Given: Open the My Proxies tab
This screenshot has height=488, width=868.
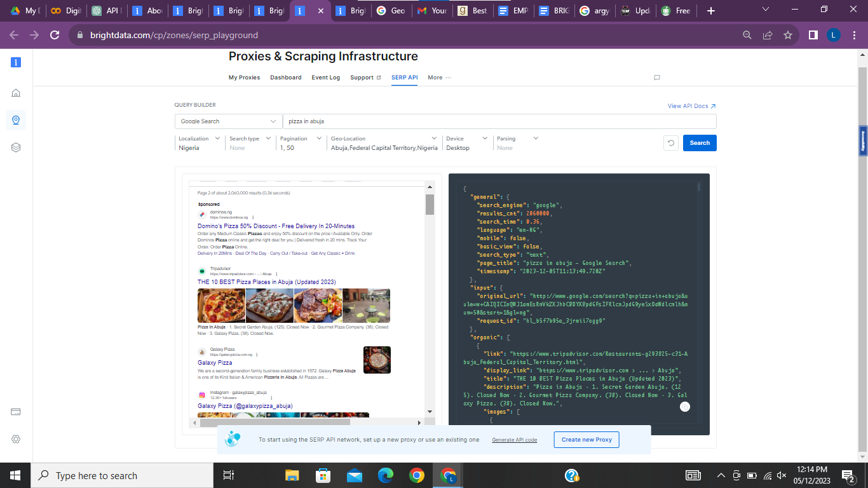Looking at the screenshot, I should pyautogui.click(x=244, y=78).
